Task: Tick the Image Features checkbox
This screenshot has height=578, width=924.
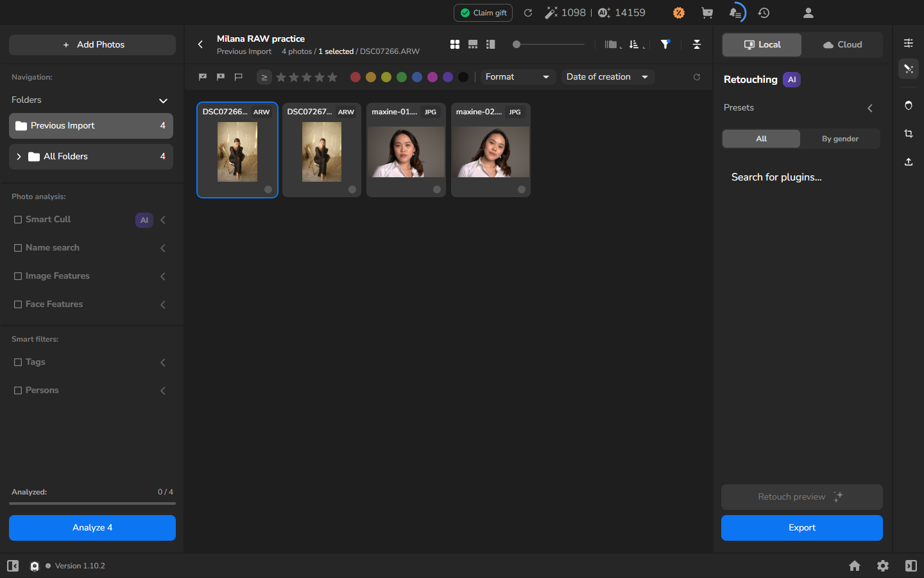Action: click(18, 276)
